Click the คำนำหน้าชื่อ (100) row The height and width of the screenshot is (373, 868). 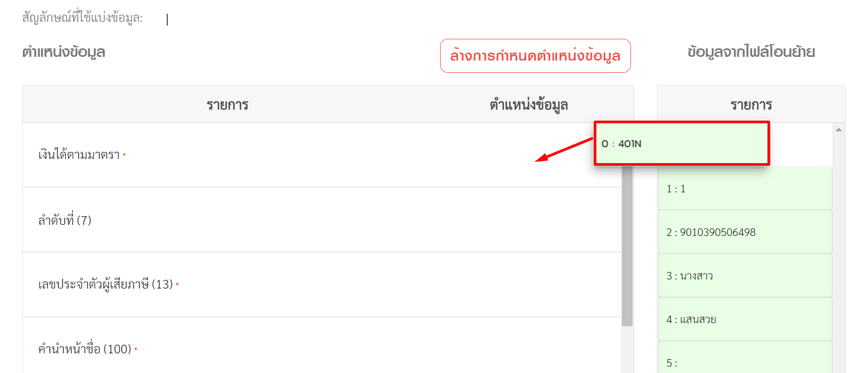coord(322,345)
